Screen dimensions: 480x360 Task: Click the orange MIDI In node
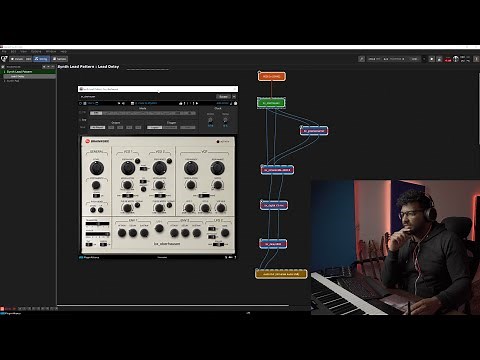[x=272, y=76]
